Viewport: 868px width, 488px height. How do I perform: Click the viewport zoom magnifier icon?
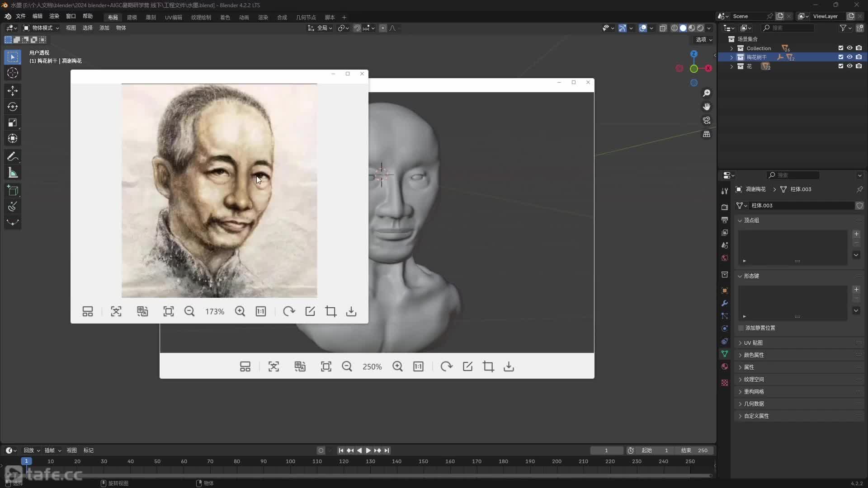707,93
